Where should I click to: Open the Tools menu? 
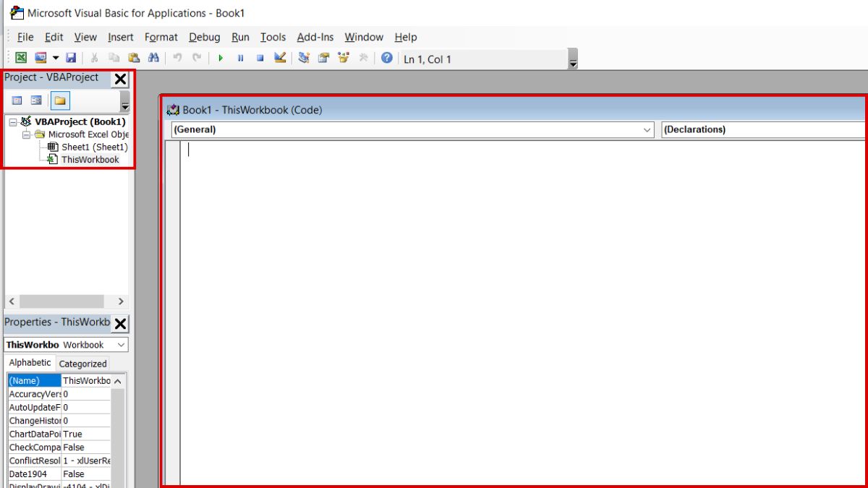[x=273, y=37]
